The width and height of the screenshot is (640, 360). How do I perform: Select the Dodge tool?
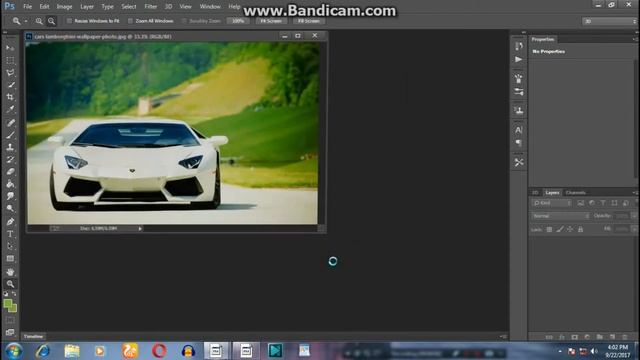click(10, 209)
